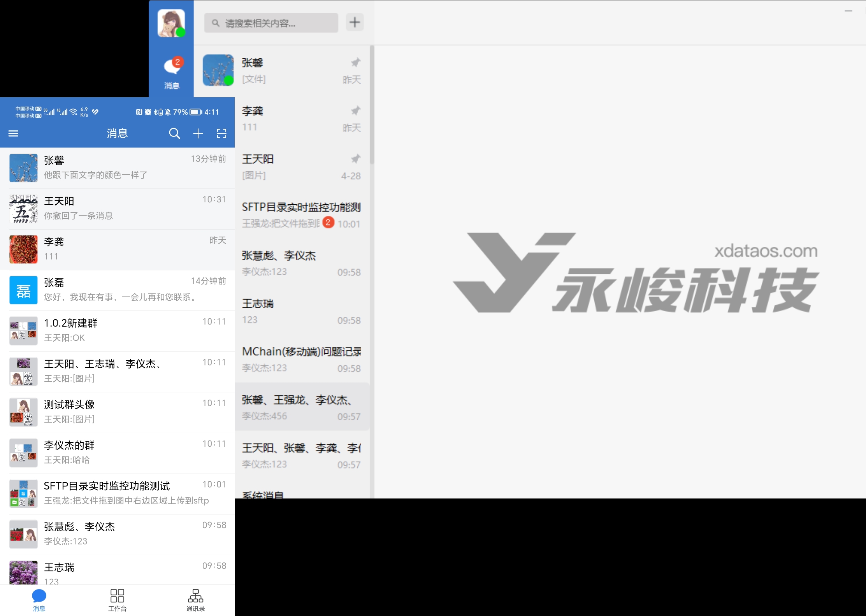Click the pin icon on desktop 张馨 chat
The height and width of the screenshot is (616, 866).
(355, 63)
